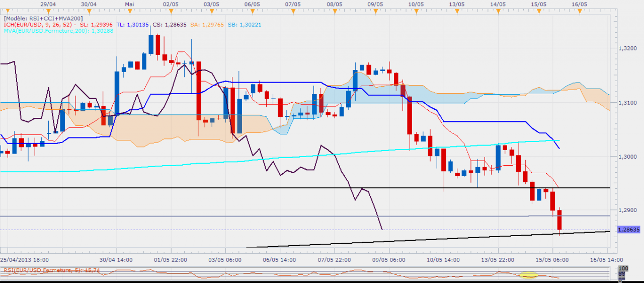
Task: Select the 13/05 orange day marker
Action: (x=456, y=11)
